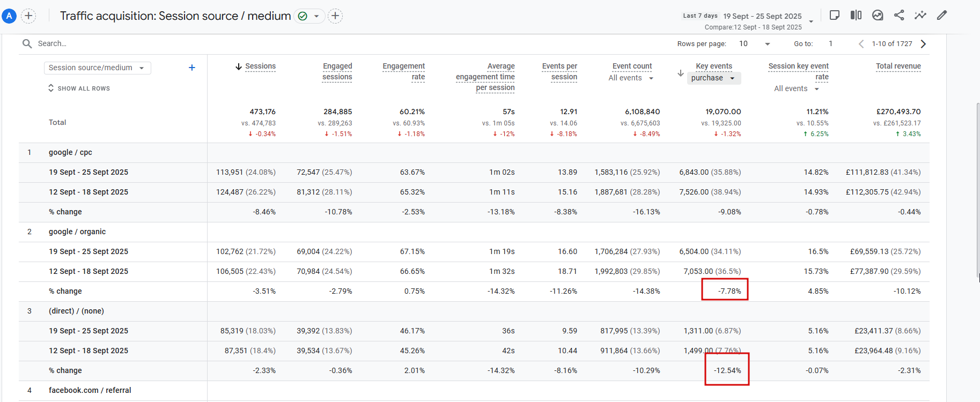980x402 pixels.
Task: Click total sessions value 473,176
Action: (262, 111)
